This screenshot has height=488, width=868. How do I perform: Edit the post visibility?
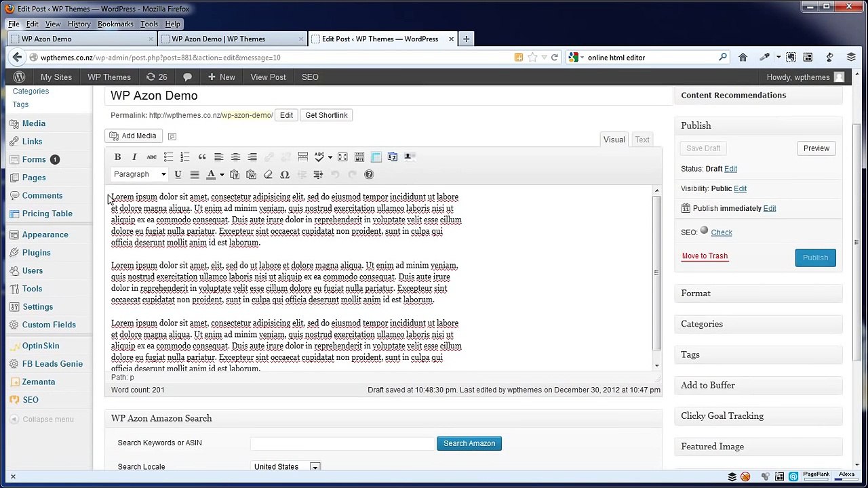tap(740, 188)
